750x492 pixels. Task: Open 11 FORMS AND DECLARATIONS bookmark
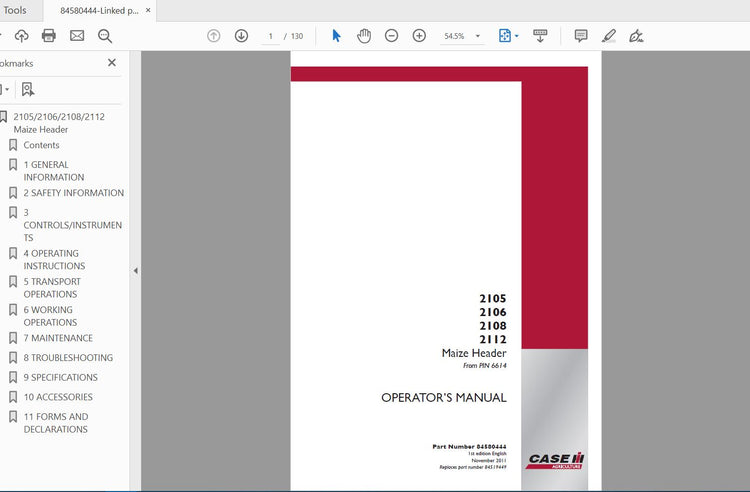tap(56, 423)
